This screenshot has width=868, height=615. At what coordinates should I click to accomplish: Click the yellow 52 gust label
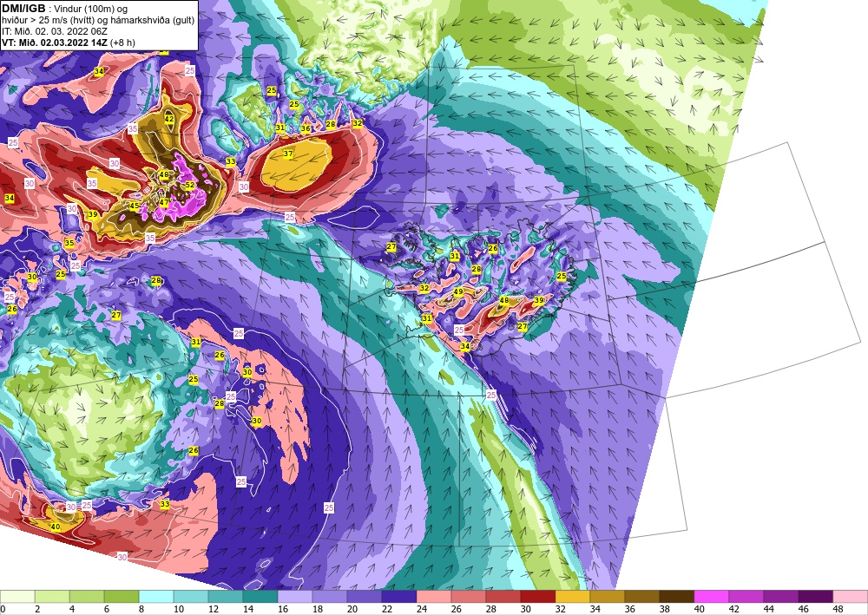[190, 186]
